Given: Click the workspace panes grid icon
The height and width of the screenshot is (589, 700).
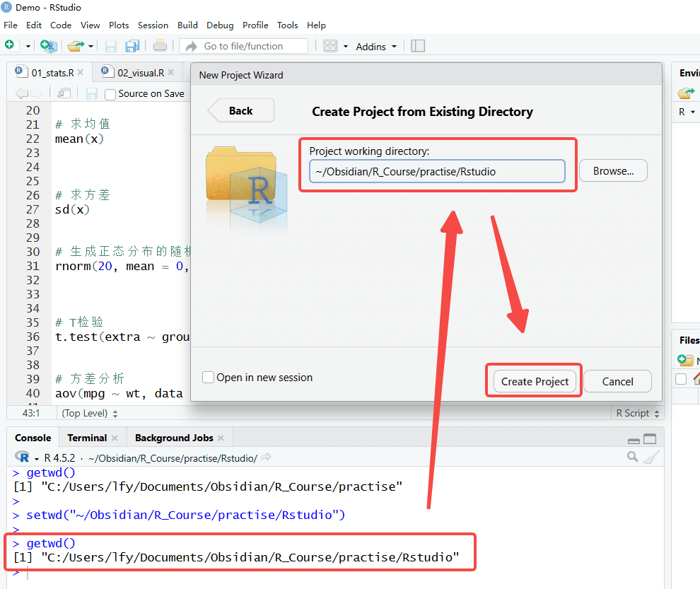Looking at the screenshot, I should 330,46.
